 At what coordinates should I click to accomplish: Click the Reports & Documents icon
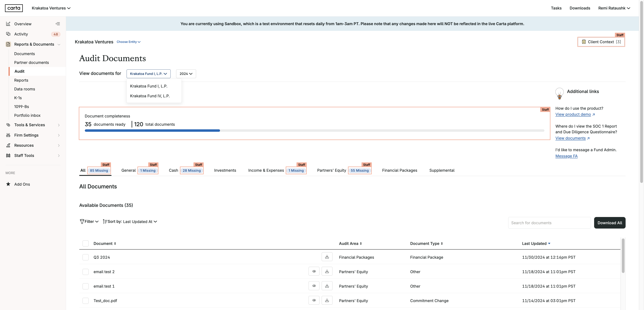click(8, 44)
